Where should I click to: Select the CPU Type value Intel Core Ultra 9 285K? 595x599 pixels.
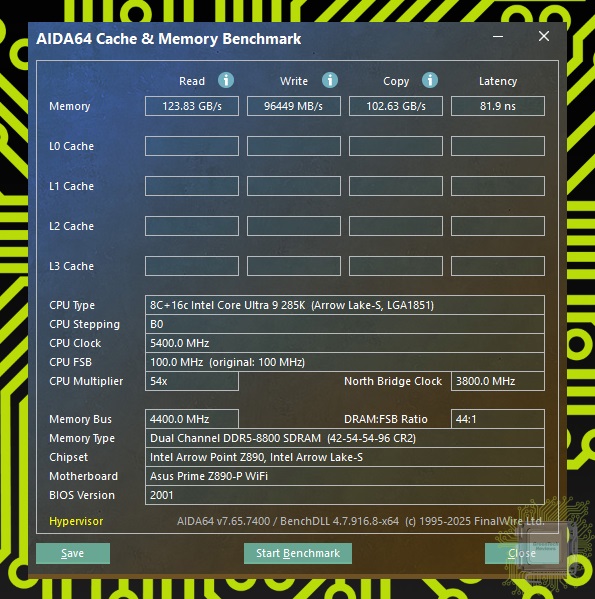(x=345, y=305)
